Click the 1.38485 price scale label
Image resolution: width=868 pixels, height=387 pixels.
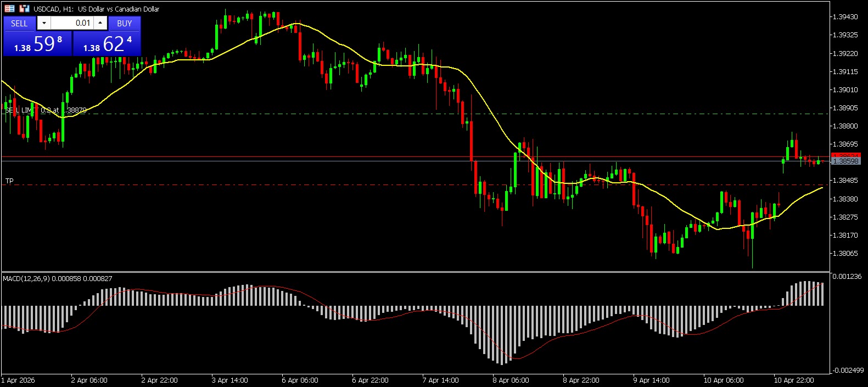pos(845,181)
